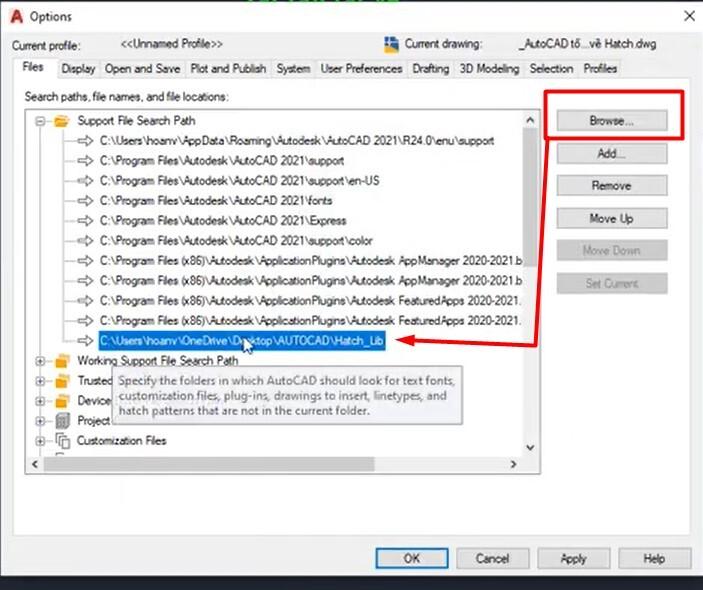
Task: Click the Remove button
Action: [x=612, y=186]
